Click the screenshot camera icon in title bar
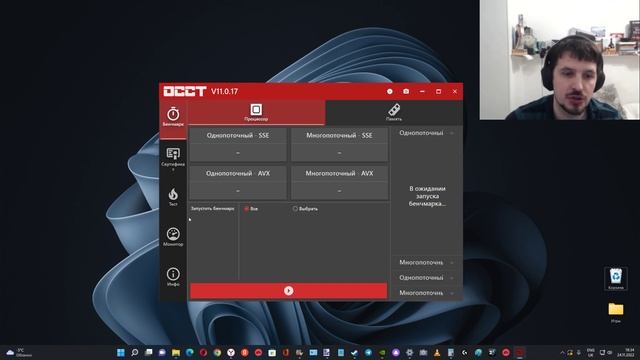640x360 pixels. click(x=406, y=91)
